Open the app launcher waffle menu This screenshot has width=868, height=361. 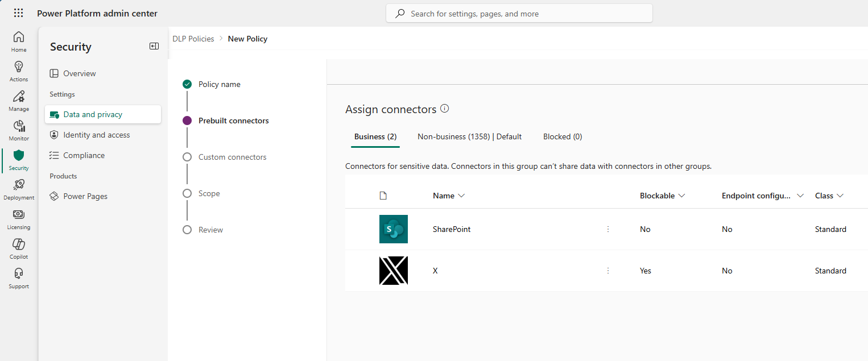pos(18,13)
